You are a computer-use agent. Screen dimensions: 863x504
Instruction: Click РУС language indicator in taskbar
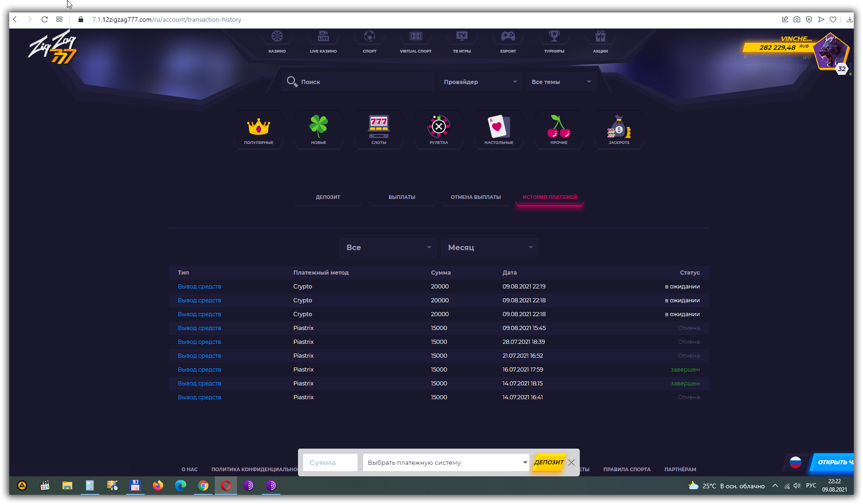pyautogui.click(x=811, y=486)
